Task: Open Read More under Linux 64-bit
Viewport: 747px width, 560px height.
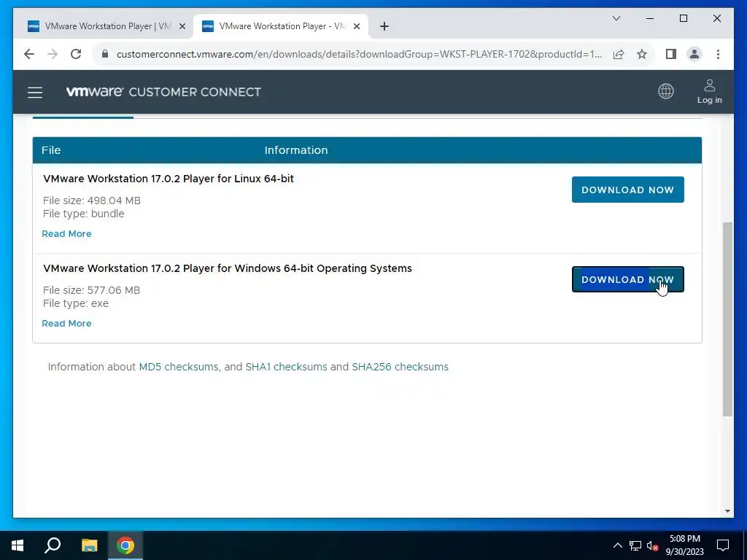Action: pos(66,234)
